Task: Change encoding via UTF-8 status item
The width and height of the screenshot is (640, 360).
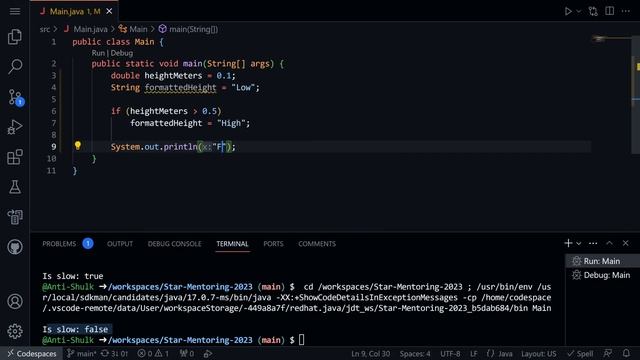Action: (450, 353)
